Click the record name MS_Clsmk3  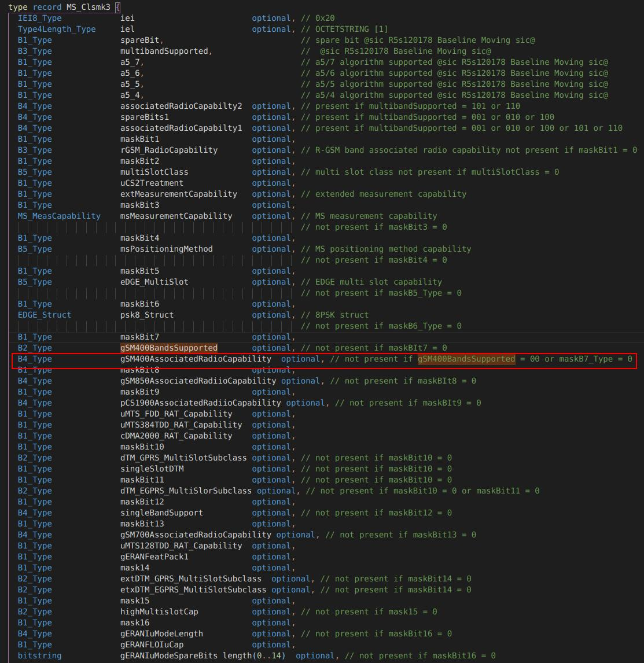tap(88, 7)
